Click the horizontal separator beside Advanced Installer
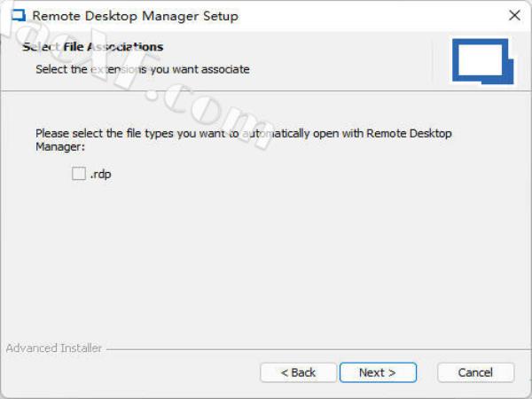Viewport: 532px width, 399px height. coord(310,348)
